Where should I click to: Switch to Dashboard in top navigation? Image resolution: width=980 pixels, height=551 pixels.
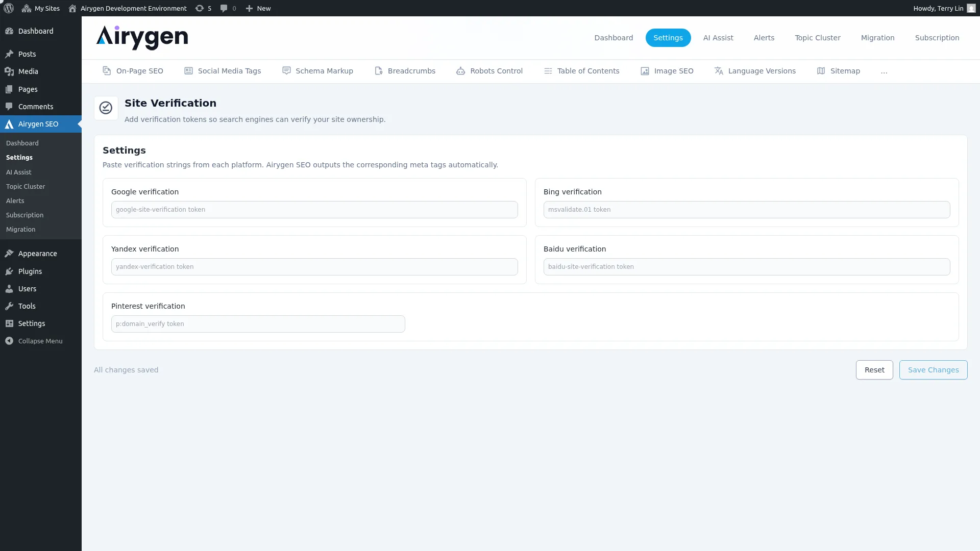(614, 38)
